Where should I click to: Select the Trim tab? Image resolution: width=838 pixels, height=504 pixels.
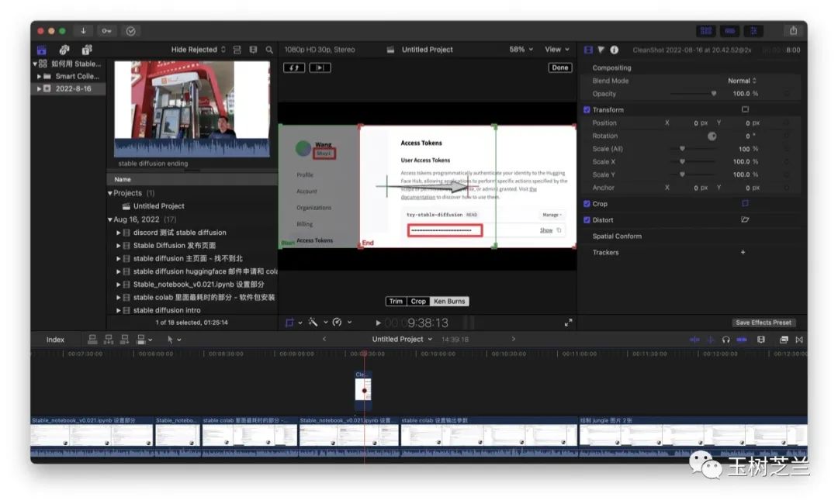396,301
